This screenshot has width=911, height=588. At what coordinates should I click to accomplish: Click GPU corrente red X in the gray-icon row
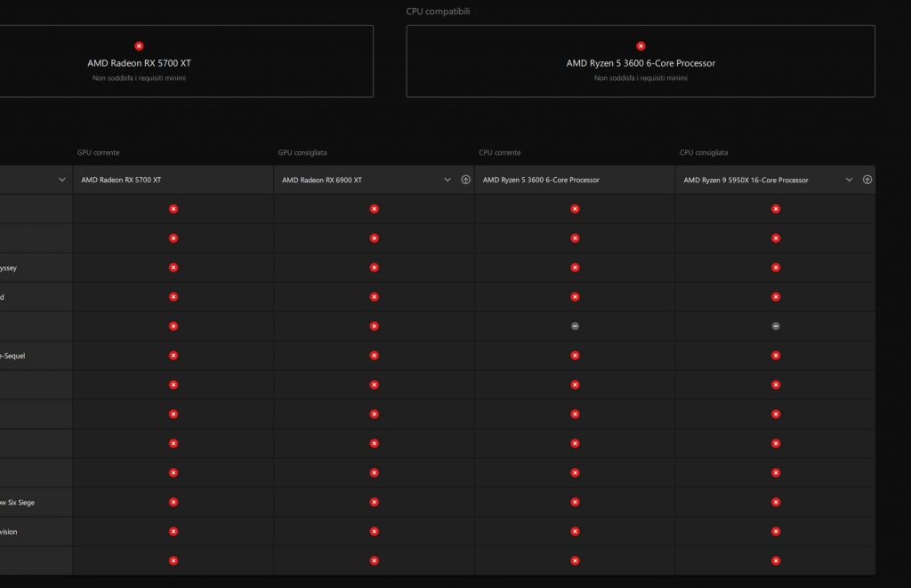coord(173,326)
